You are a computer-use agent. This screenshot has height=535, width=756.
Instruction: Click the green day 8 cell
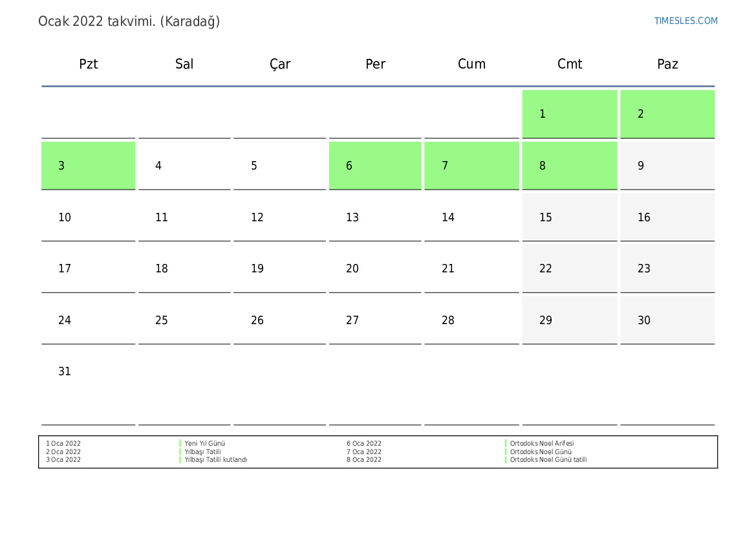tap(569, 166)
